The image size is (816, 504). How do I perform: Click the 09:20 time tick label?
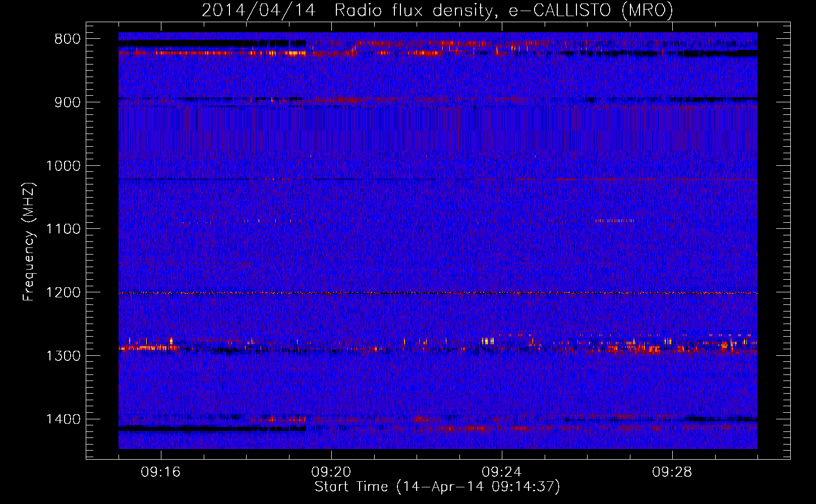coord(331,472)
